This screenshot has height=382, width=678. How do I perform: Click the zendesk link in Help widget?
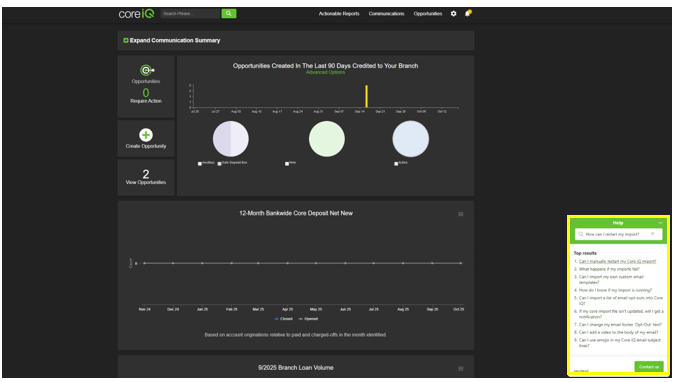(x=581, y=371)
